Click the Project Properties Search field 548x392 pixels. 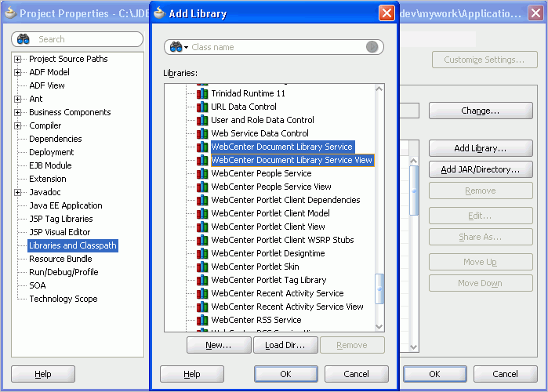[78, 39]
